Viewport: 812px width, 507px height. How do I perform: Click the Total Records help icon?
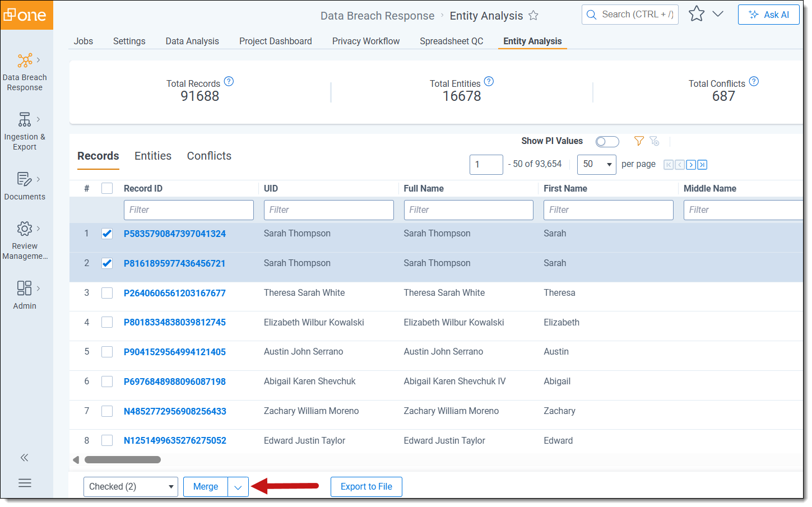tap(229, 82)
